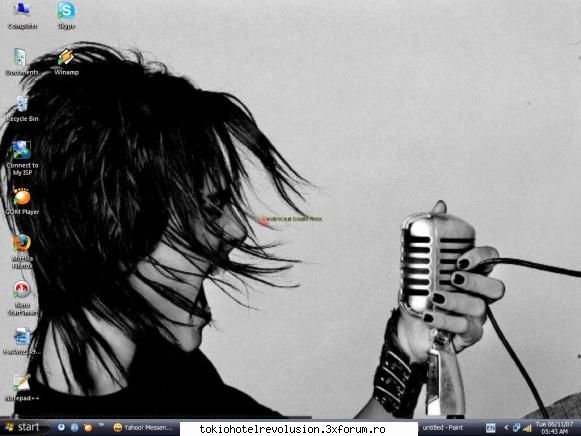
Task: Launch the first Quick Launch icon
Action: [61, 427]
